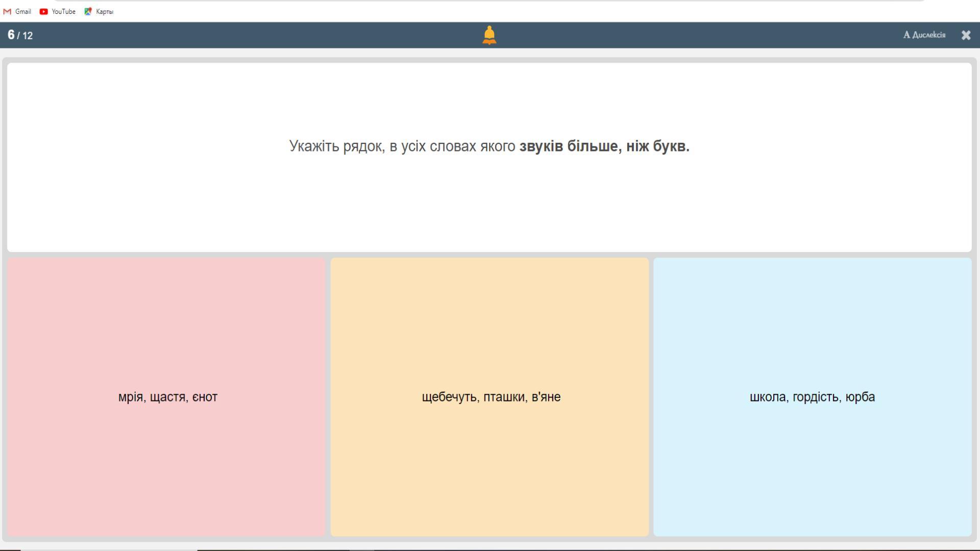
Task: Click the letter A dyslexia icon
Action: point(906,35)
